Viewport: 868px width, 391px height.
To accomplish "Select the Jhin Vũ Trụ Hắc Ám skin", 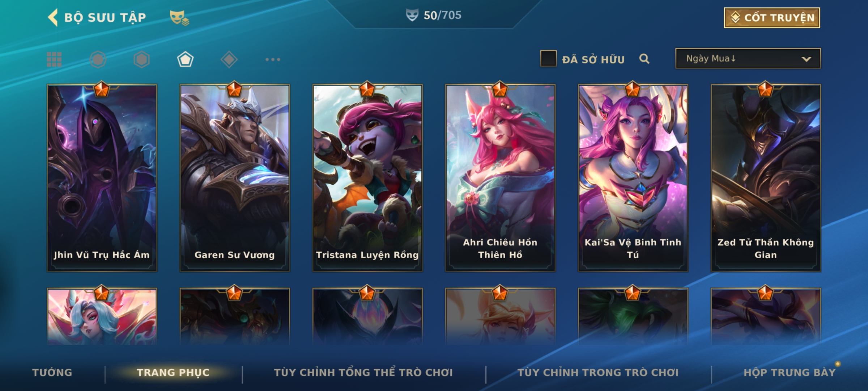I will point(102,178).
